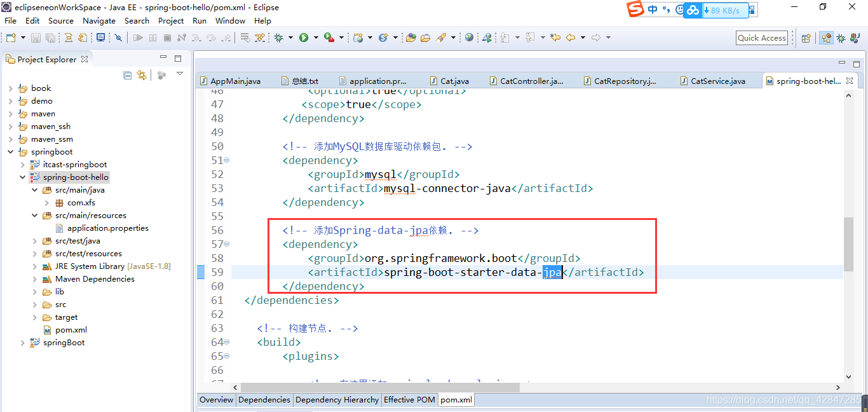Open the New file dropdown arrow

pos(23,38)
